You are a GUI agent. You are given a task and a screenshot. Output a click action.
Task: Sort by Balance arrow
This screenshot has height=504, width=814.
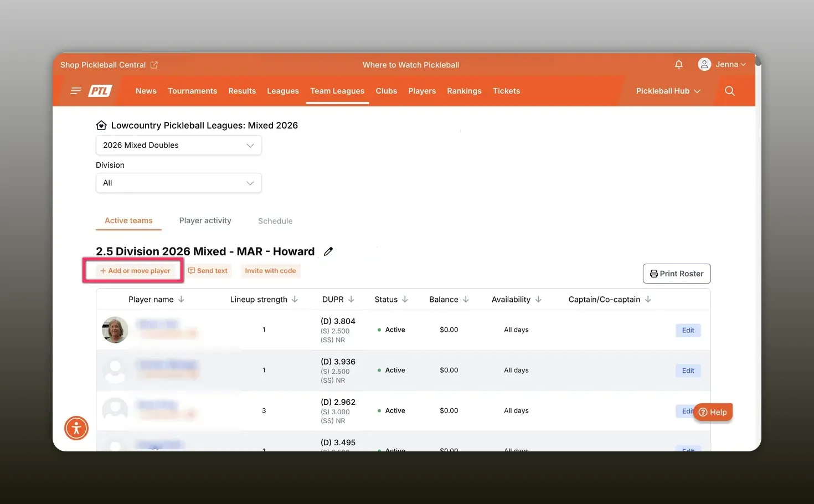click(x=466, y=299)
